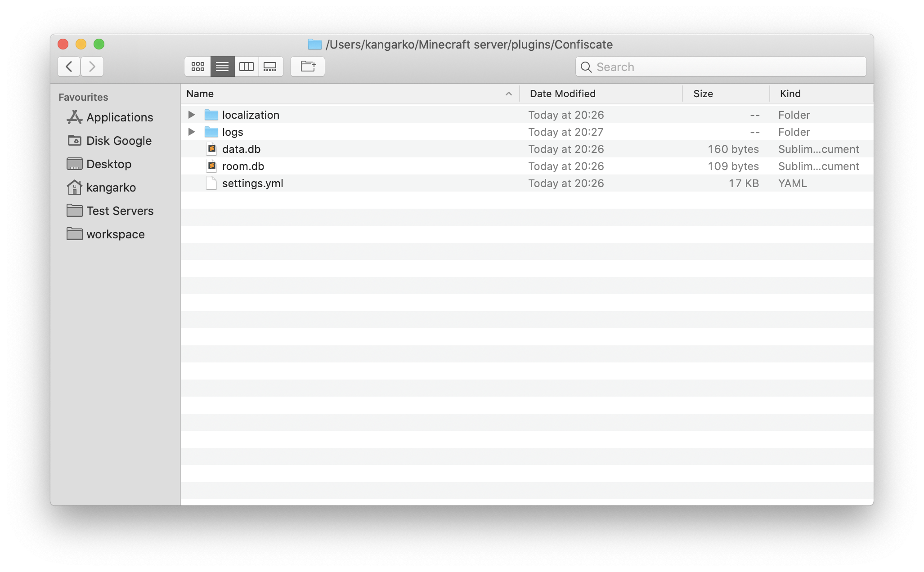Select workspace folder in sidebar

click(x=116, y=234)
